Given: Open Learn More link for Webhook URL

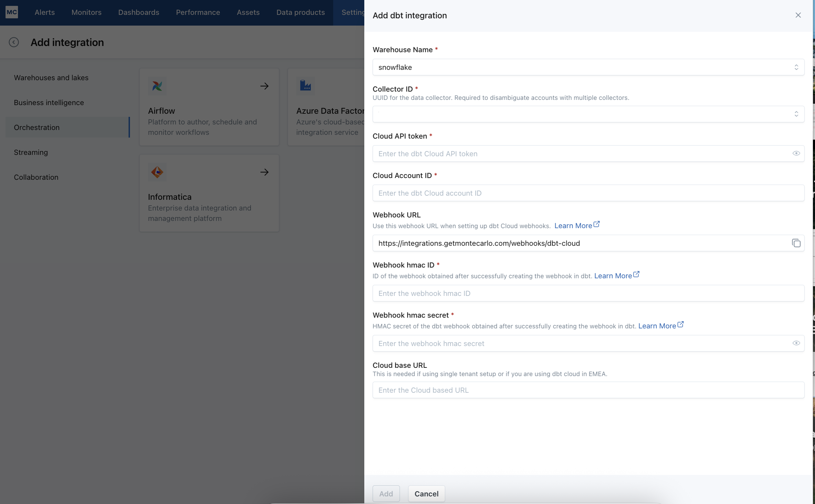Looking at the screenshot, I should pos(577,226).
